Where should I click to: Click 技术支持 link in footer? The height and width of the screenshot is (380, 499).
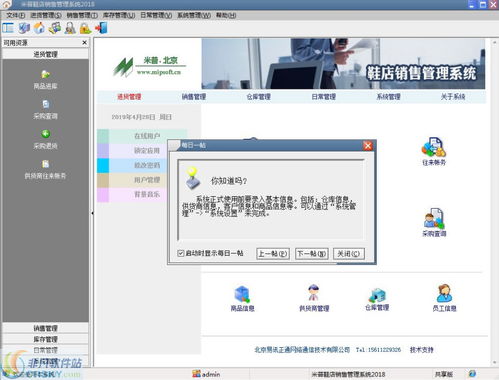[422, 350]
